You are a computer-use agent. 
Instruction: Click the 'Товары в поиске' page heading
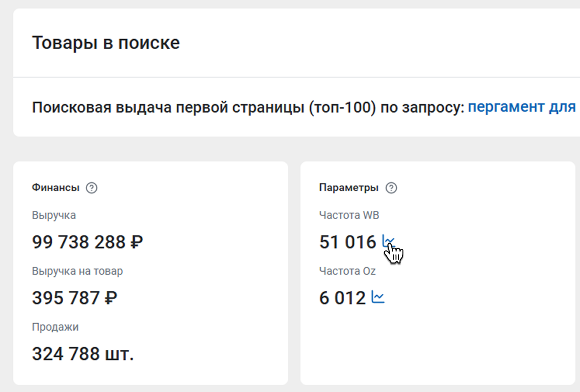click(106, 43)
